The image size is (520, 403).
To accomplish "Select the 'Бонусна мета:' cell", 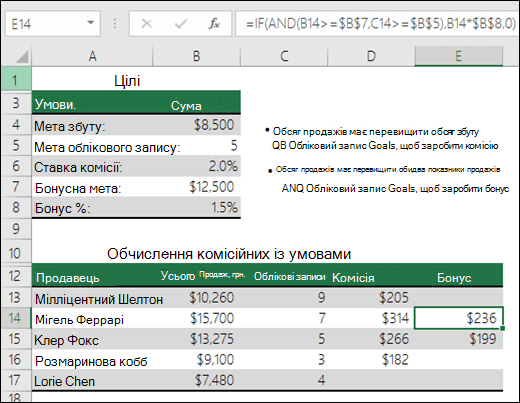I will coord(92,187).
